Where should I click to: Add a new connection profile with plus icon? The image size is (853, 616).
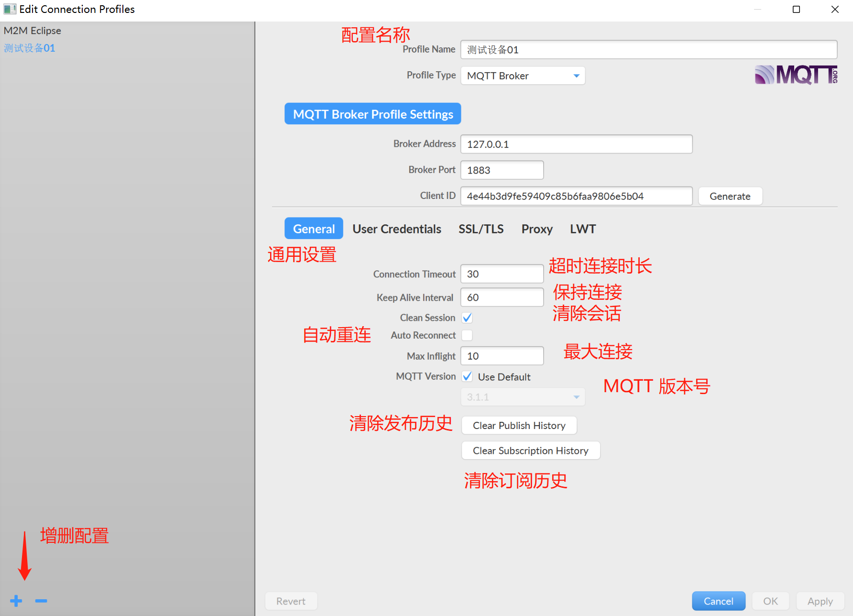click(16, 601)
